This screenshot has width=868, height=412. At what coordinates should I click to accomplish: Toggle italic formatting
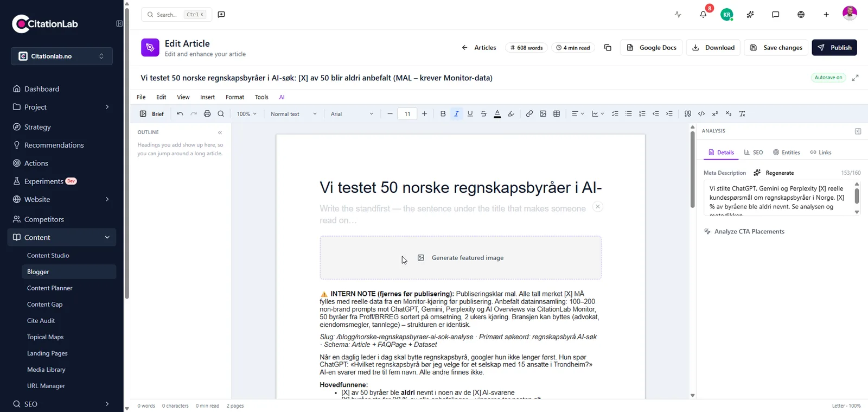tap(456, 114)
